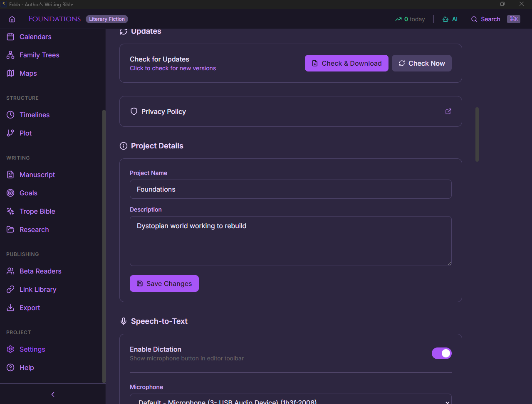The image size is (532, 404).
Task: Click the Search magnifier icon
Action: click(x=474, y=19)
